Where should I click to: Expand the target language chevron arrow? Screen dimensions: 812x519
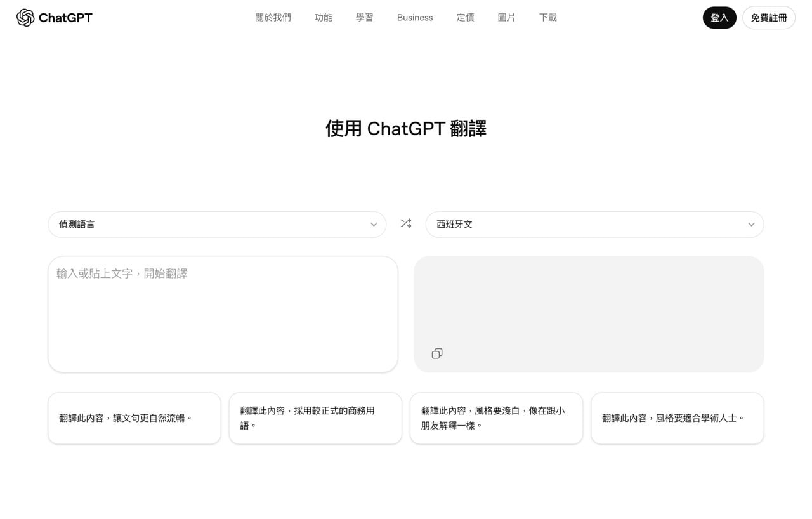pos(751,224)
